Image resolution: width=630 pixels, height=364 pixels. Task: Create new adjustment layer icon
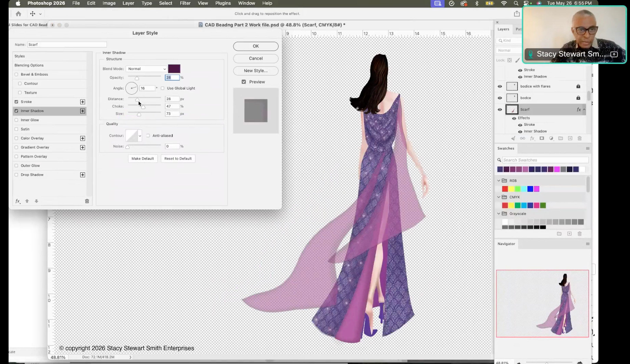coord(551,138)
